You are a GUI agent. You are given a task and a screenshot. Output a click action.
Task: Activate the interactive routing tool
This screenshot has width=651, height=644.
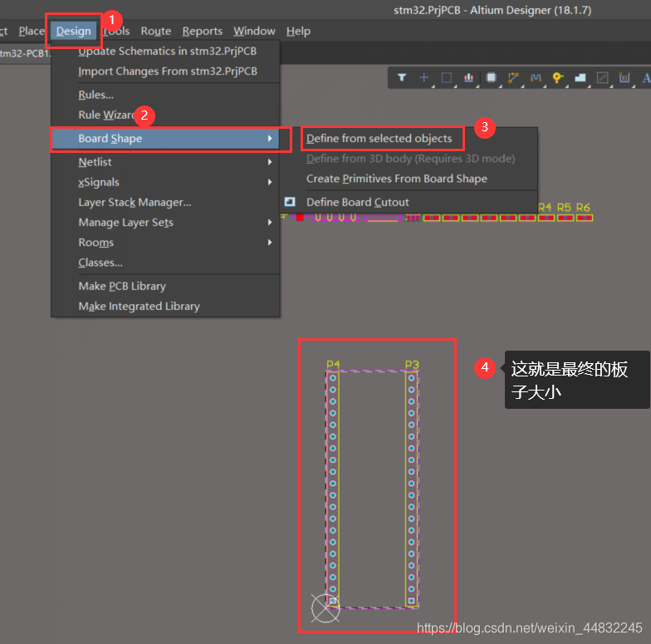pos(513,77)
